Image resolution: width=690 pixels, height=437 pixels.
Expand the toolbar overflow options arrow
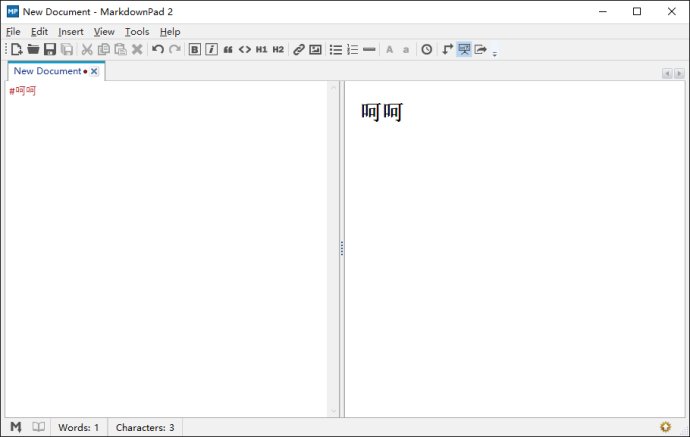[x=494, y=53]
